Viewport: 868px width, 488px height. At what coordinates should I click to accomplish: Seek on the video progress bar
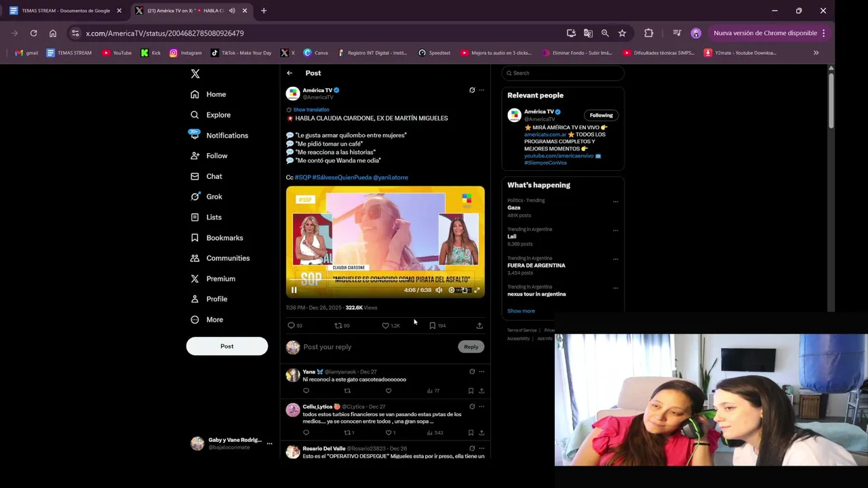385,280
